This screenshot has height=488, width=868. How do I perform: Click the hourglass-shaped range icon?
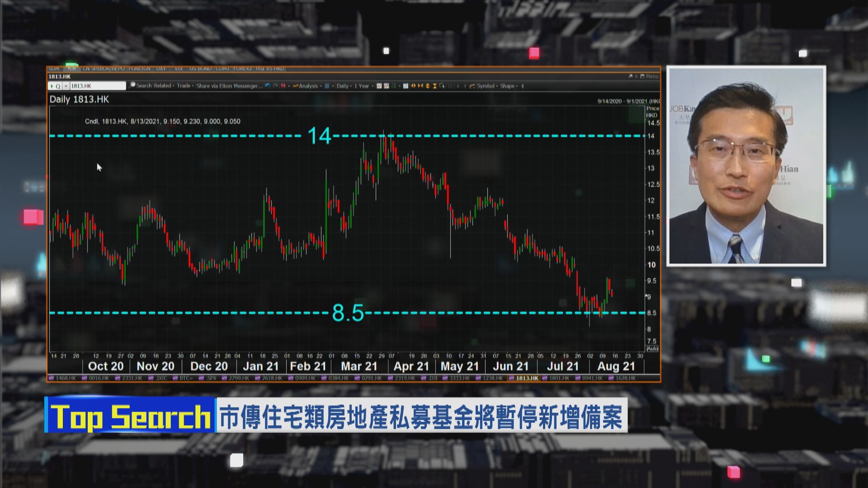tap(434, 85)
